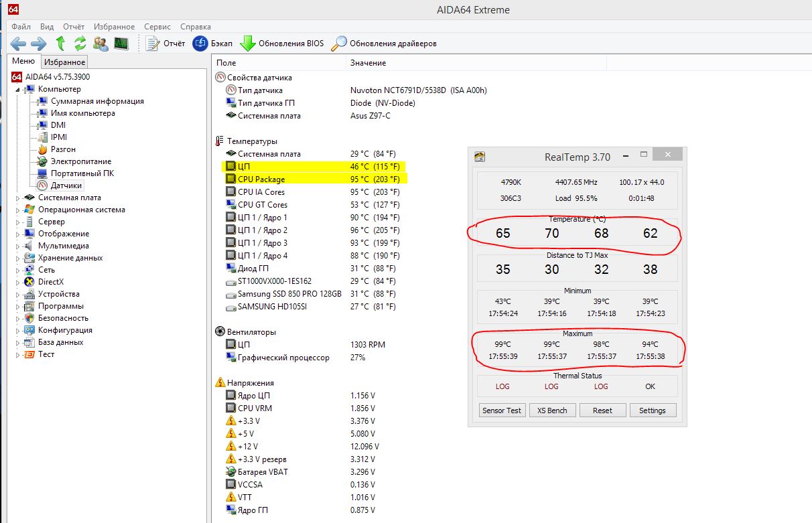Image resolution: width=812 pixels, height=523 pixels.
Task: Expand the Сеть tree node
Action: [19, 270]
